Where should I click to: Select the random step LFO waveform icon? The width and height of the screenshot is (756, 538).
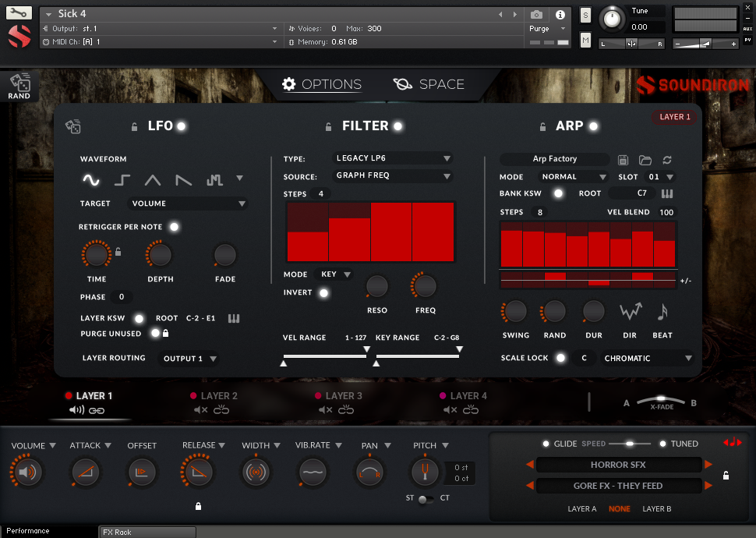pos(214,180)
